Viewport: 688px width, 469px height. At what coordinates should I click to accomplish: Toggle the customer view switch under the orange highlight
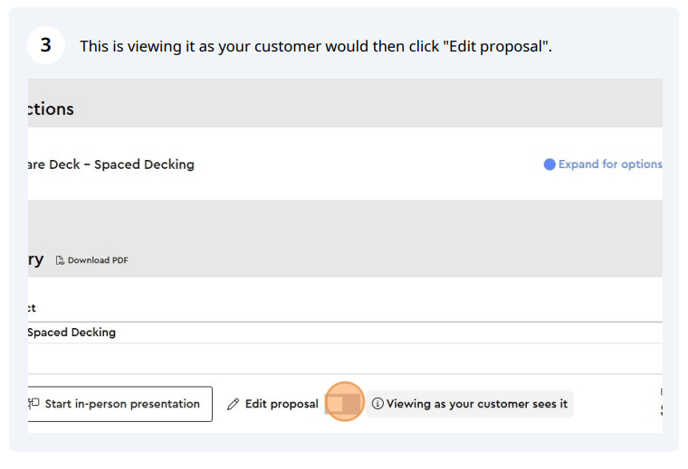coord(342,404)
